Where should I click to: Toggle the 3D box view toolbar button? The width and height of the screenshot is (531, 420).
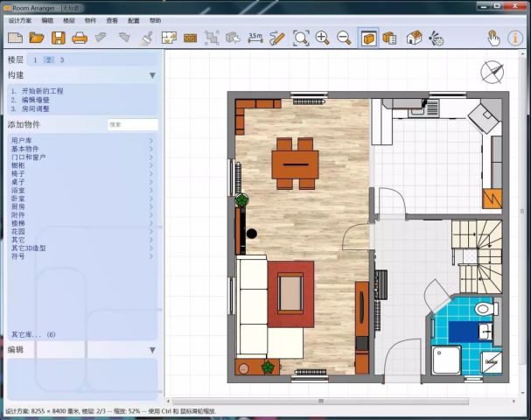pyautogui.click(x=368, y=38)
